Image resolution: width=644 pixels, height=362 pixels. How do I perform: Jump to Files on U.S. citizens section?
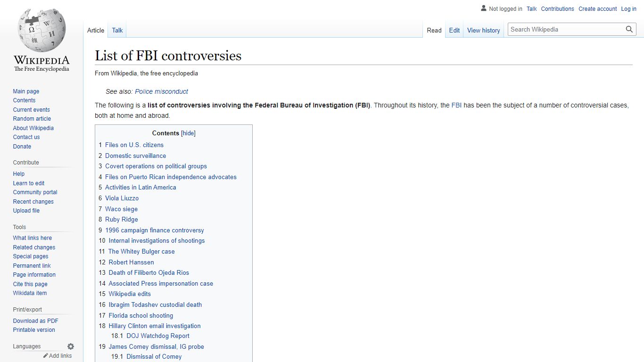[134, 145]
